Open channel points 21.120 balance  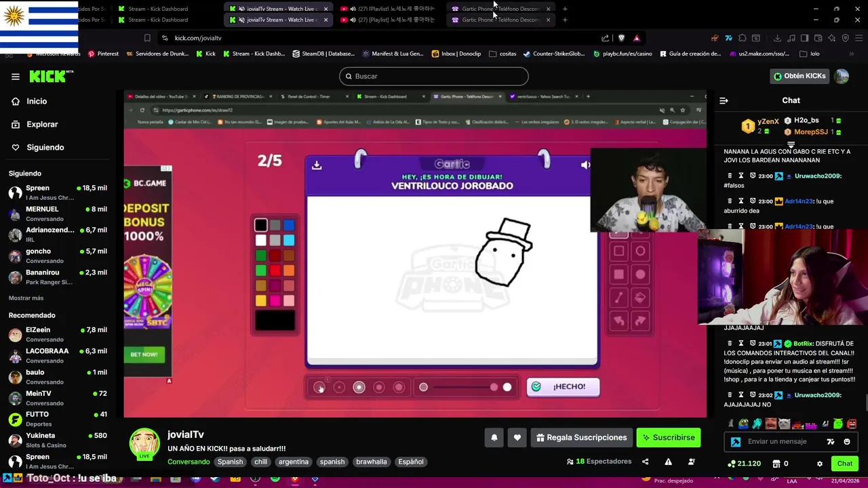coord(744,464)
